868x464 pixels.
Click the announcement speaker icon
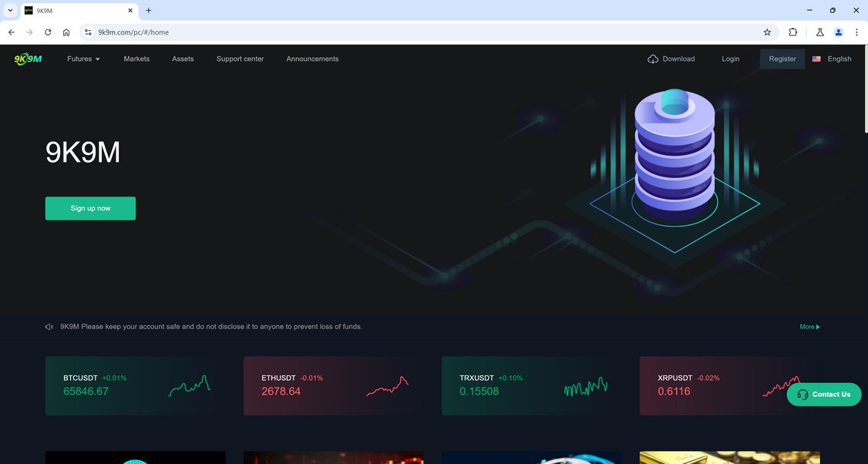coord(49,326)
